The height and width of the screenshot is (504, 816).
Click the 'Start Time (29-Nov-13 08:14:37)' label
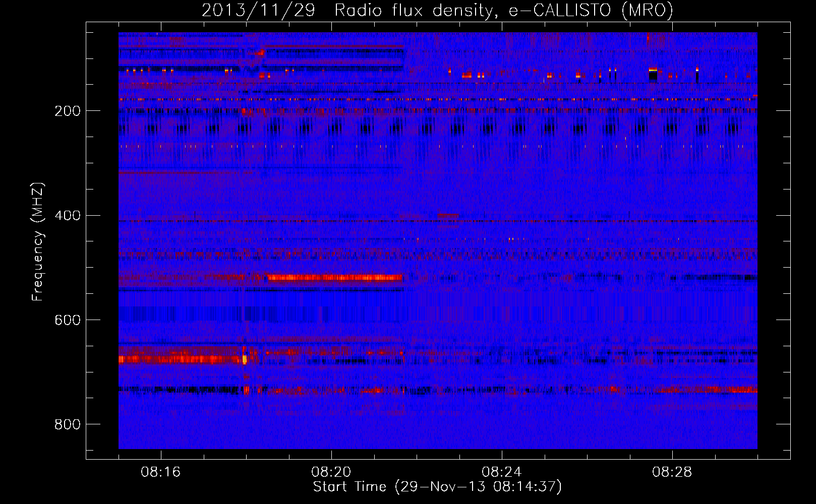point(437,487)
